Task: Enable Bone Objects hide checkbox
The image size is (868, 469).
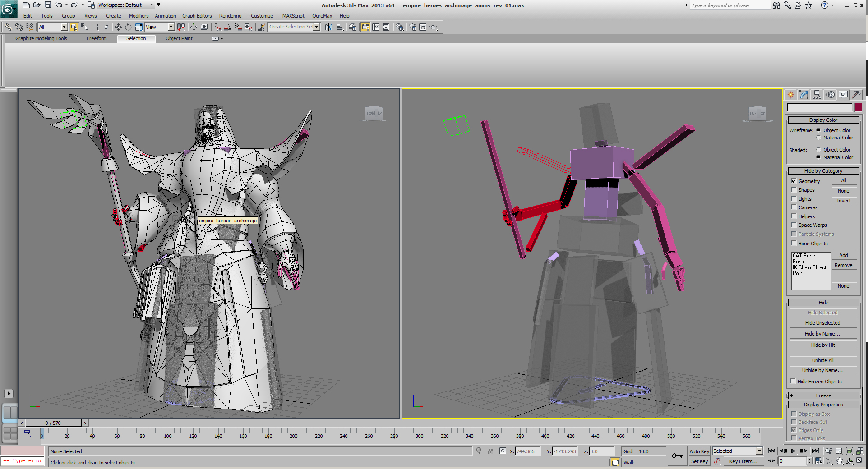Action: [x=794, y=244]
